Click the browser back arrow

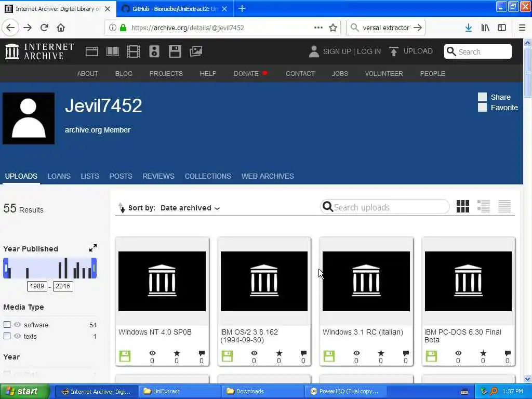pyautogui.click(x=10, y=28)
